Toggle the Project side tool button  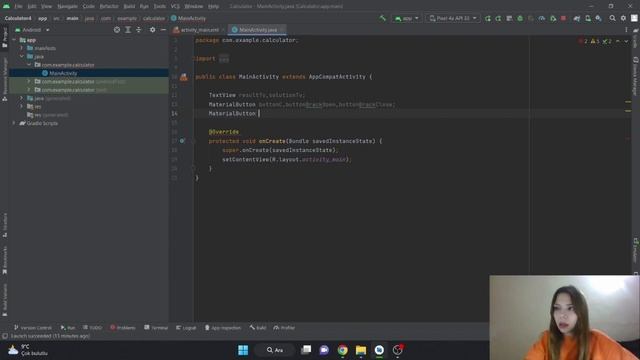click(x=4, y=38)
